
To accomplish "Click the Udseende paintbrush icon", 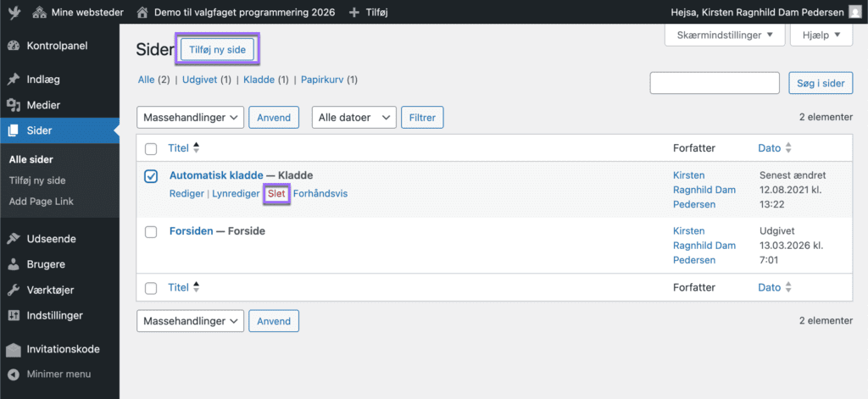I will pyautogui.click(x=14, y=239).
